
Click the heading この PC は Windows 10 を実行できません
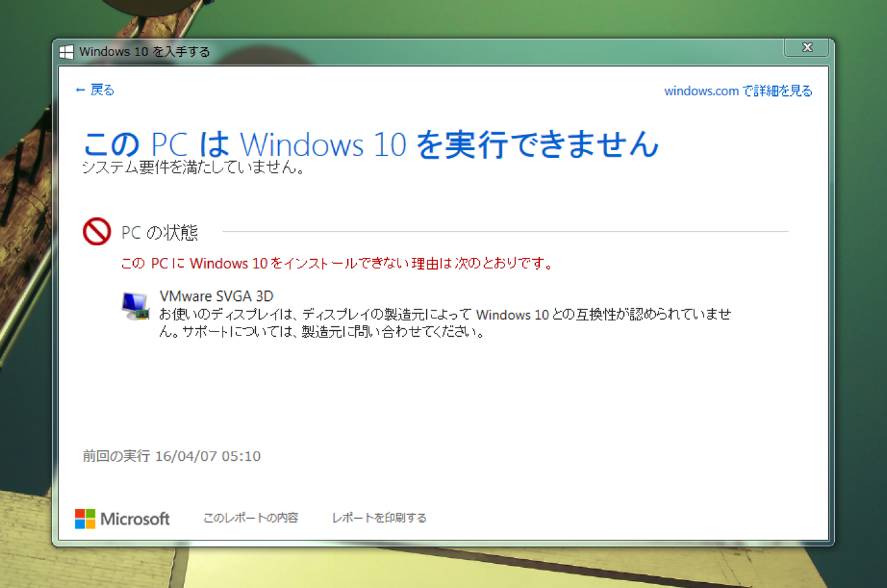tap(371, 144)
